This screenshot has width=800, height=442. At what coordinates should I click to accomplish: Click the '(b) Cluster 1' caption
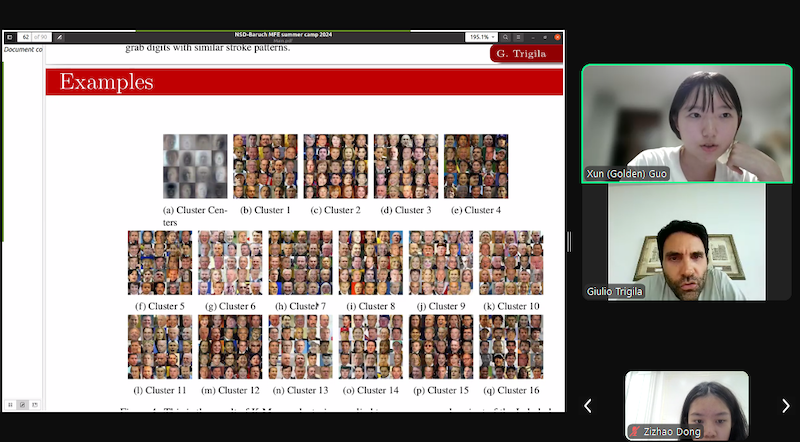click(265, 210)
